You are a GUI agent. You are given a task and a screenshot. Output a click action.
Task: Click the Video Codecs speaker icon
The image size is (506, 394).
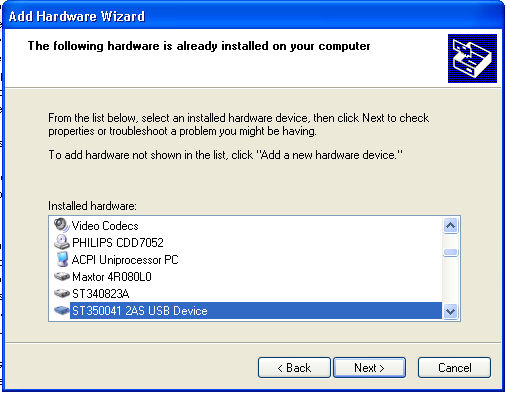(x=61, y=225)
